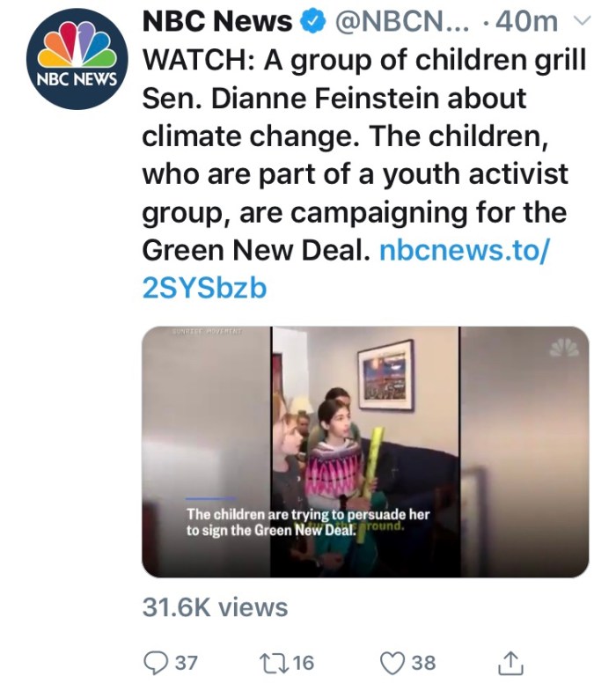Click the 31.6K views count
This screenshot has width=616, height=691.
(215, 607)
